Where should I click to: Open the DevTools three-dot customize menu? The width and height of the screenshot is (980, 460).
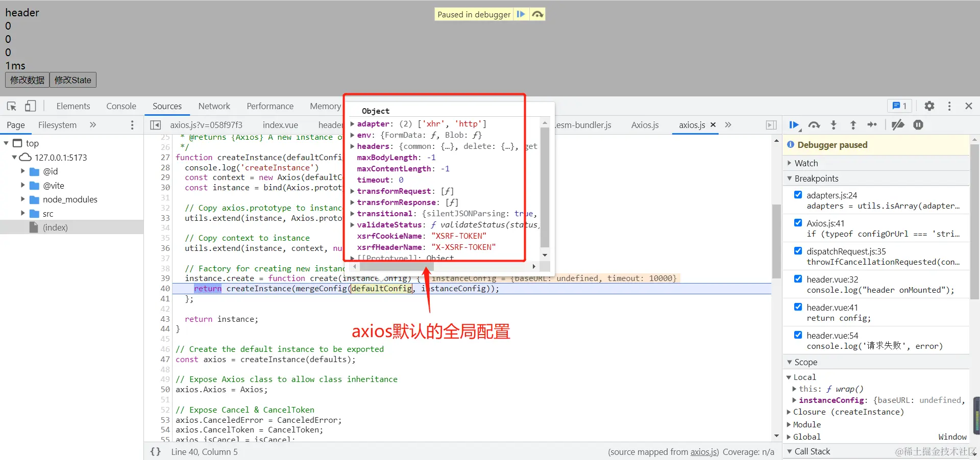949,106
